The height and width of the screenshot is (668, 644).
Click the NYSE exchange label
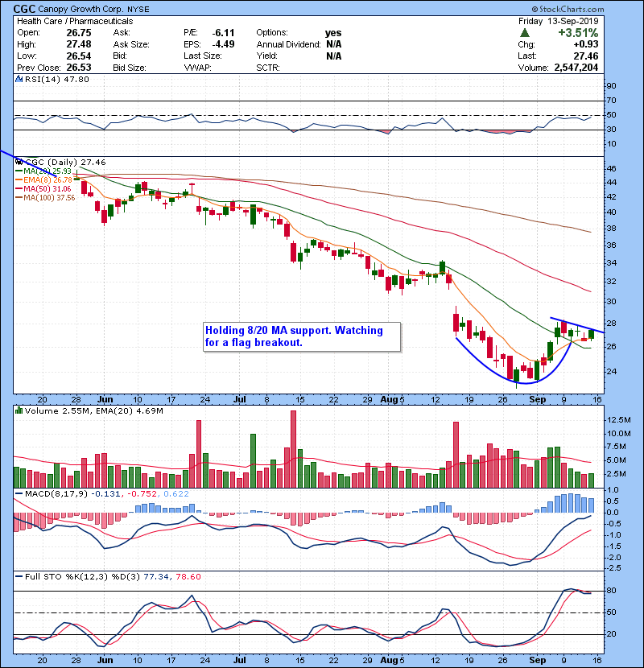[x=138, y=9]
